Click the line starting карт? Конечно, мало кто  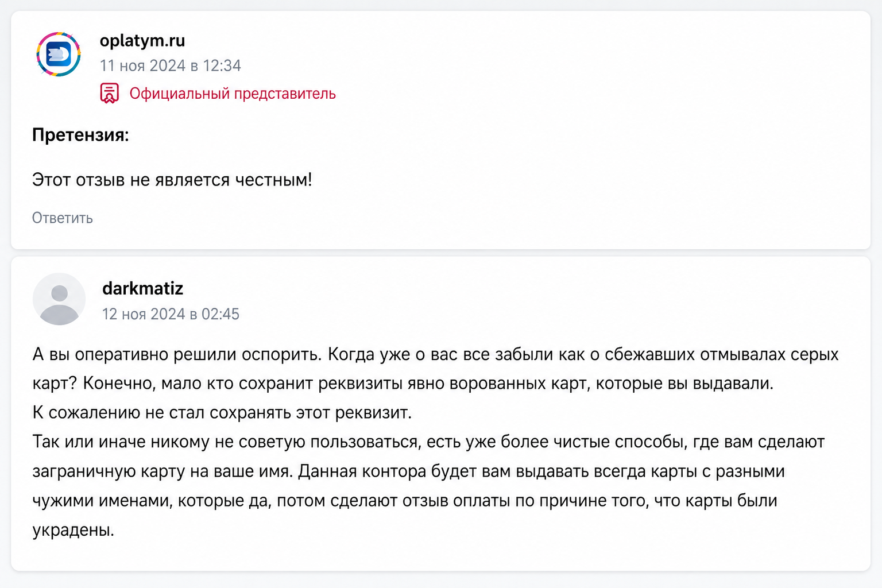click(x=403, y=384)
